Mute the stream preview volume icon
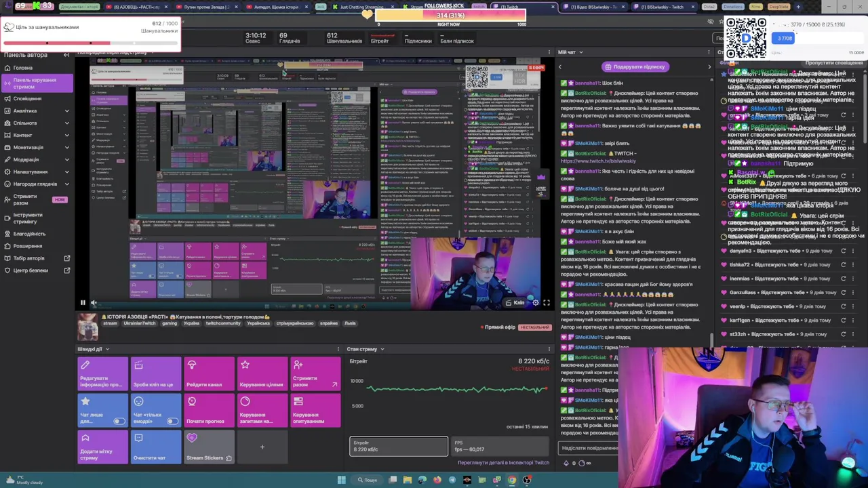This screenshot has width=868, height=488. tap(94, 303)
